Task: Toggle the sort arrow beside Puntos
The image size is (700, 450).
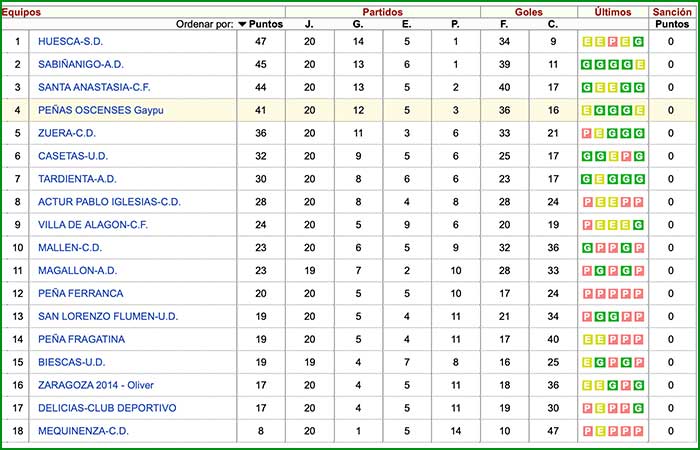Action: [x=243, y=23]
